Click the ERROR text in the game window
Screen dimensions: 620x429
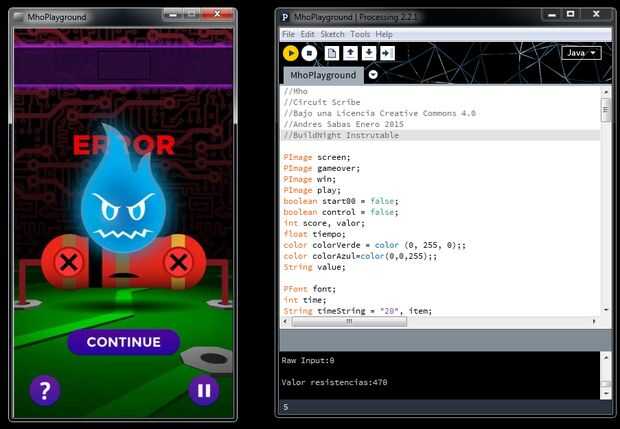coord(124,145)
